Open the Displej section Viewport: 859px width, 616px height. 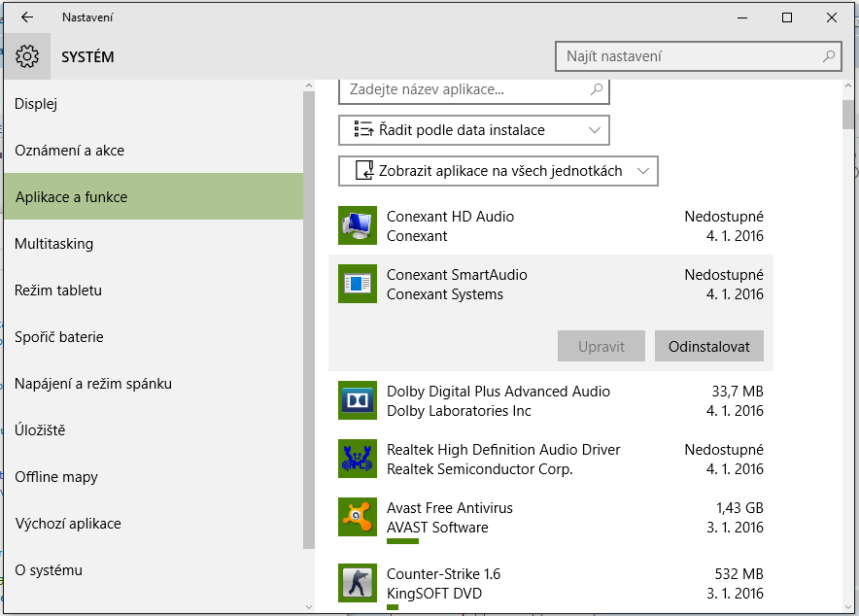pos(154,104)
